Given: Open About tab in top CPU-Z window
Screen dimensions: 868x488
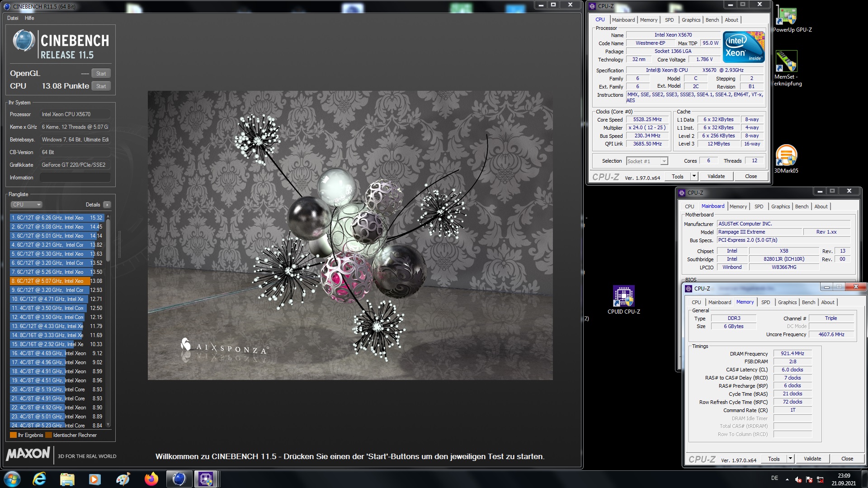Looking at the screenshot, I should 731,20.
